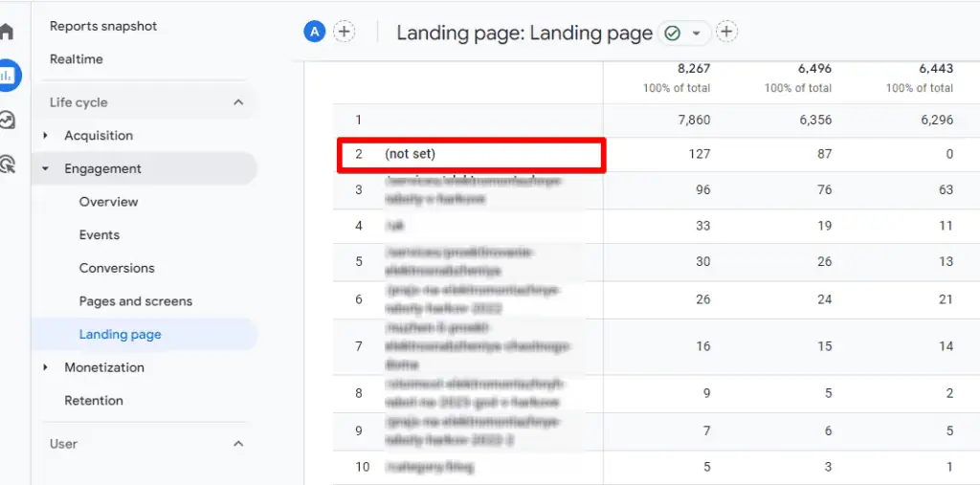Click the green check status icon

click(672, 33)
